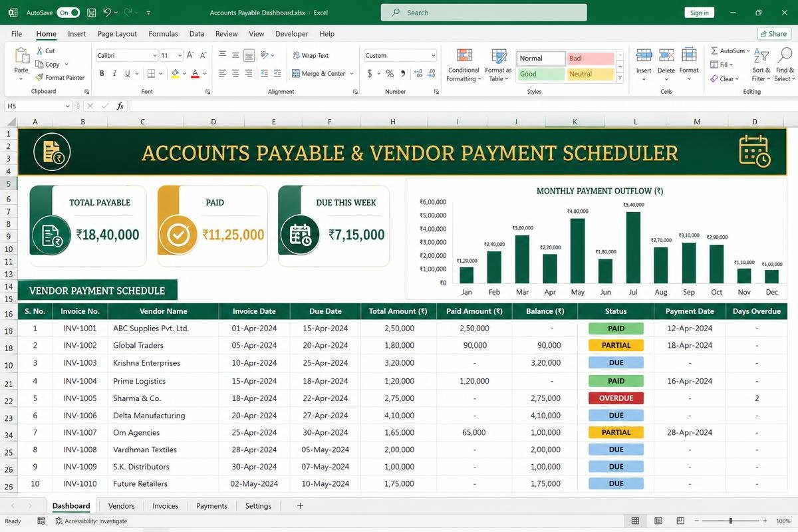This screenshot has width=798, height=532.
Task: Click the Undo arrow icon
Action: tap(107, 13)
